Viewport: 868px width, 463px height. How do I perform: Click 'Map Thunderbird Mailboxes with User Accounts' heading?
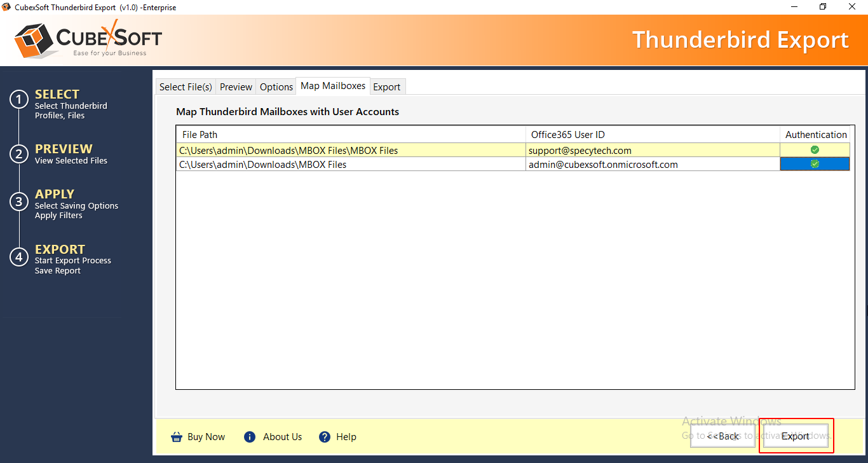pyautogui.click(x=287, y=112)
